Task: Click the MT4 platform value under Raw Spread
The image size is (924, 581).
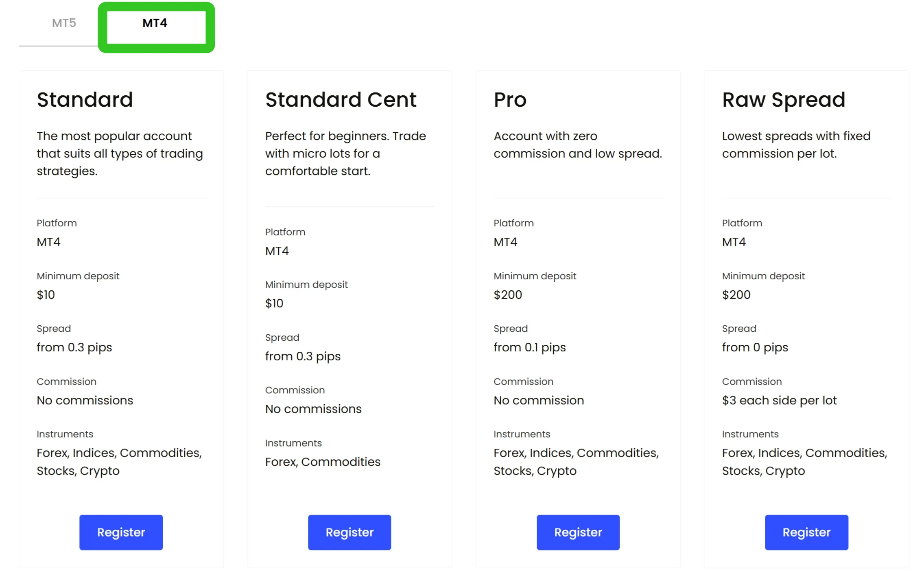Action: (734, 242)
